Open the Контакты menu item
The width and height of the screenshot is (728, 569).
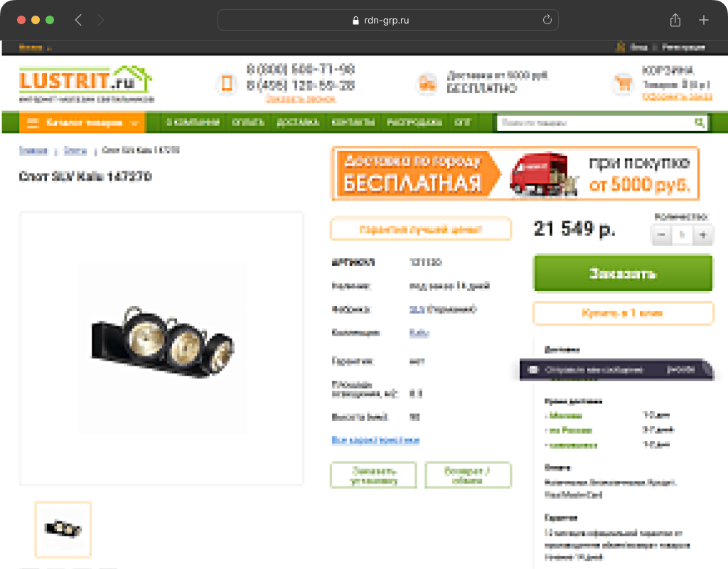coord(353,122)
